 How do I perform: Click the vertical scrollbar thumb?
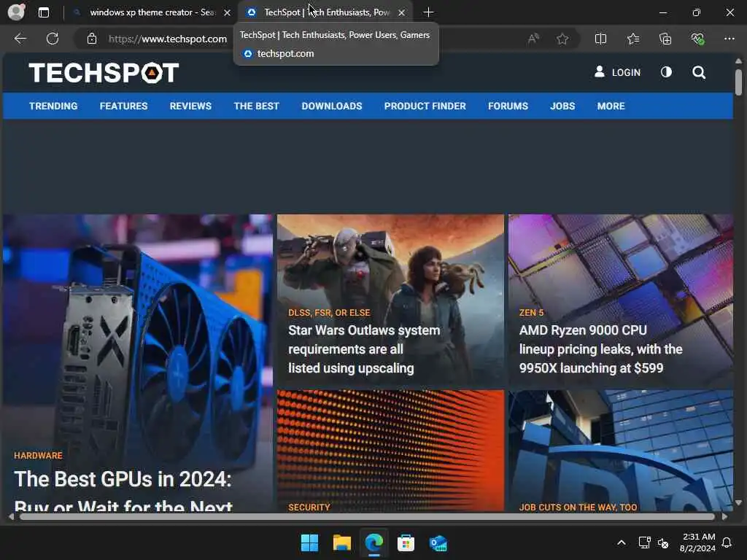tap(738, 82)
